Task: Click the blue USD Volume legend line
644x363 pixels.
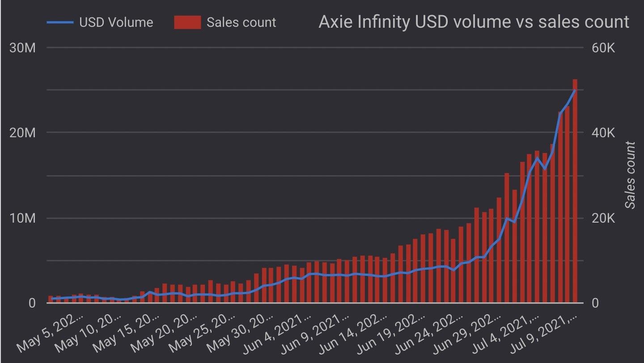Action: [60, 22]
